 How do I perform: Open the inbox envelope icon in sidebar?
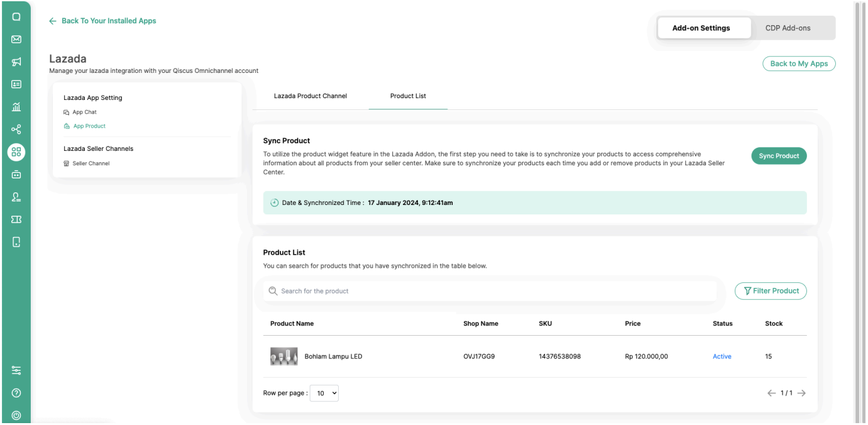(17, 39)
